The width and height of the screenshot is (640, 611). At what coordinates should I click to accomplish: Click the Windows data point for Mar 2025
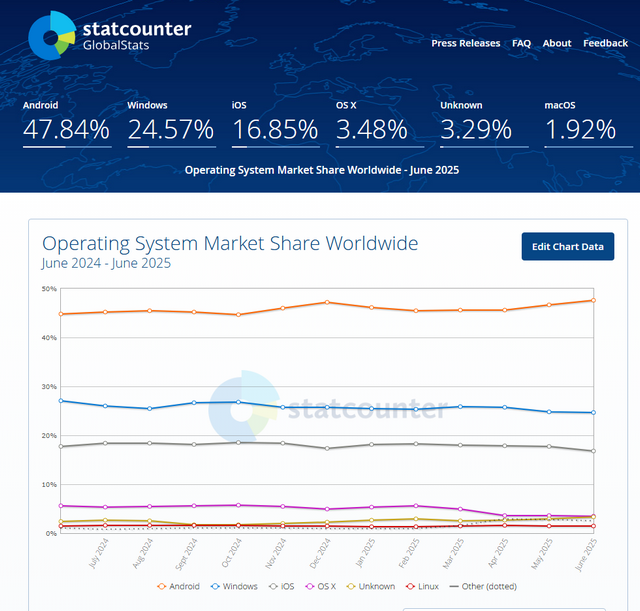pos(460,407)
